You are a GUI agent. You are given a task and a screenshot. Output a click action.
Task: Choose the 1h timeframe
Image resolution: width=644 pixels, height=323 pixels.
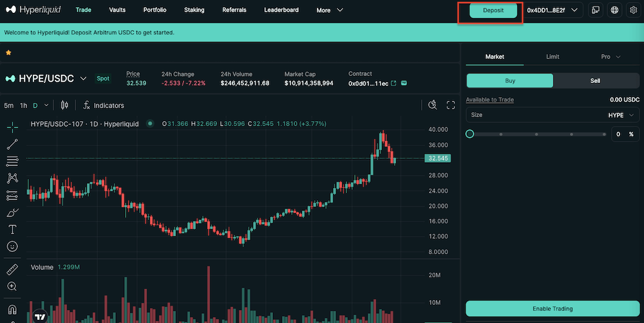point(23,106)
